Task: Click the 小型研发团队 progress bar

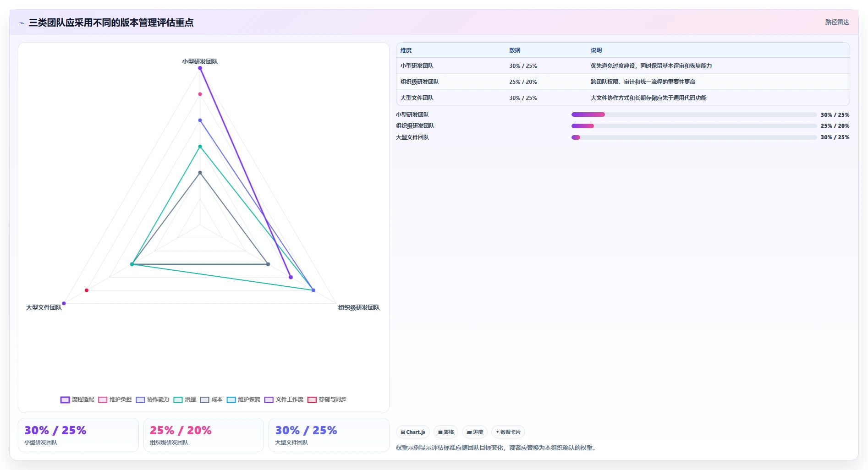Action: pyautogui.click(x=694, y=115)
